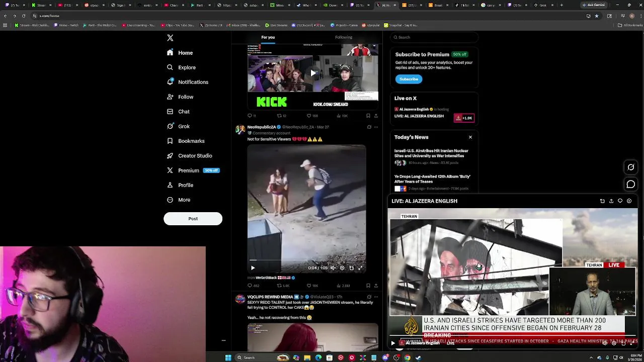Open Bookmarks in the sidebar
The height and width of the screenshot is (362, 644).
[x=186, y=141]
